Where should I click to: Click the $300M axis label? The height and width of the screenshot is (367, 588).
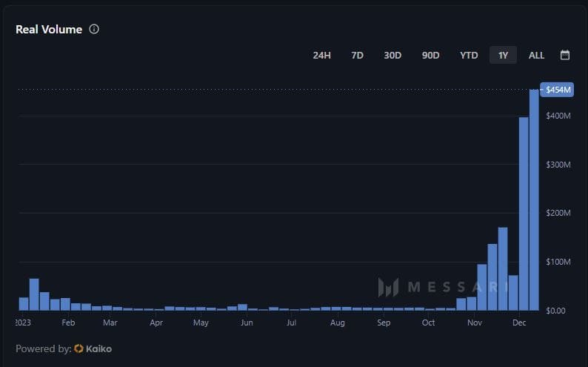click(558, 165)
